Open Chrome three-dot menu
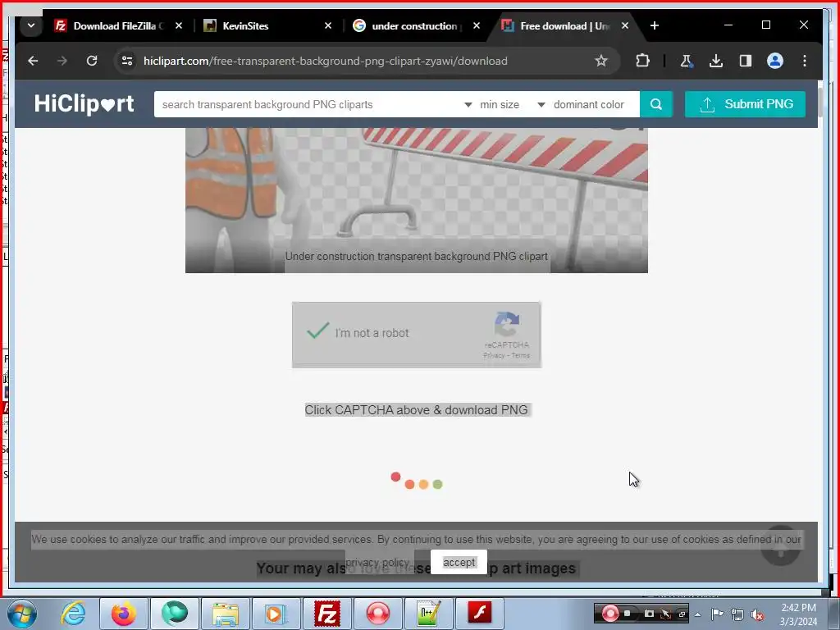Image resolution: width=840 pixels, height=630 pixels. pos(804,61)
